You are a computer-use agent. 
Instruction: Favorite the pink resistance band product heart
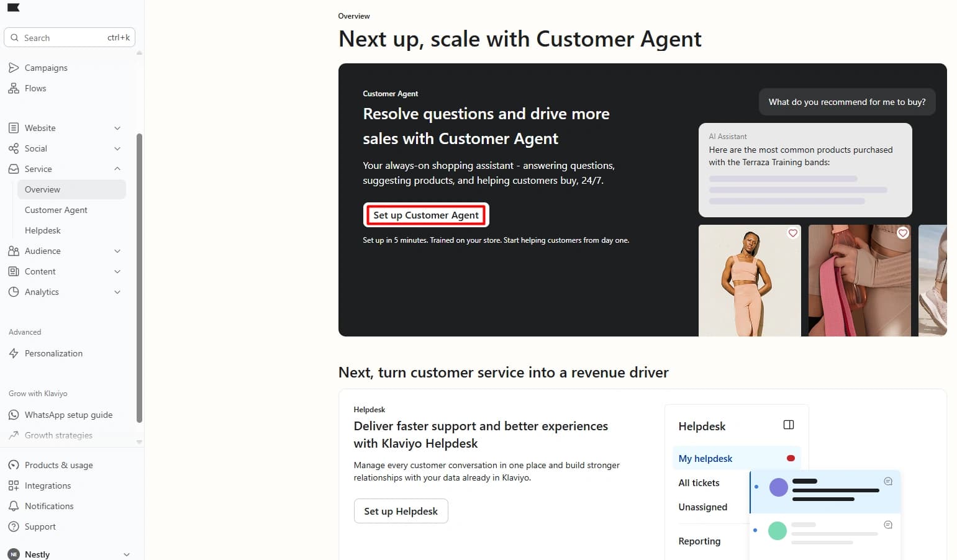click(x=903, y=233)
